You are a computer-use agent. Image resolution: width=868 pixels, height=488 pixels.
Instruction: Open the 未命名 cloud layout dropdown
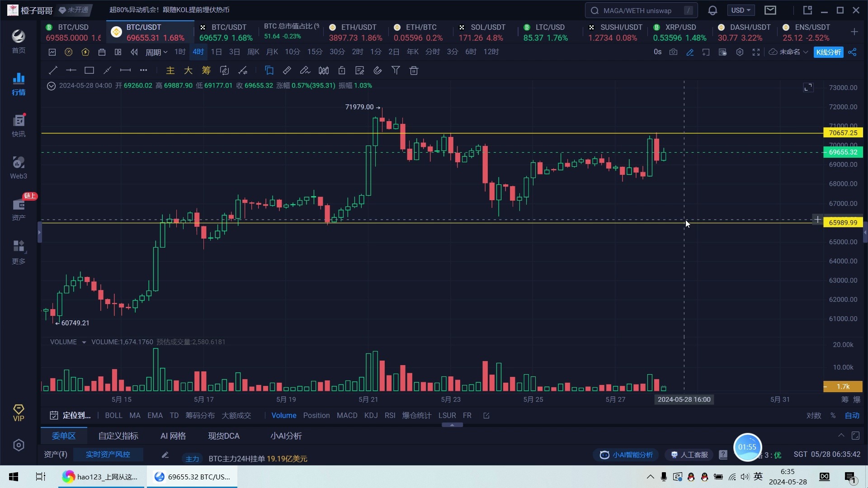pos(788,52)
